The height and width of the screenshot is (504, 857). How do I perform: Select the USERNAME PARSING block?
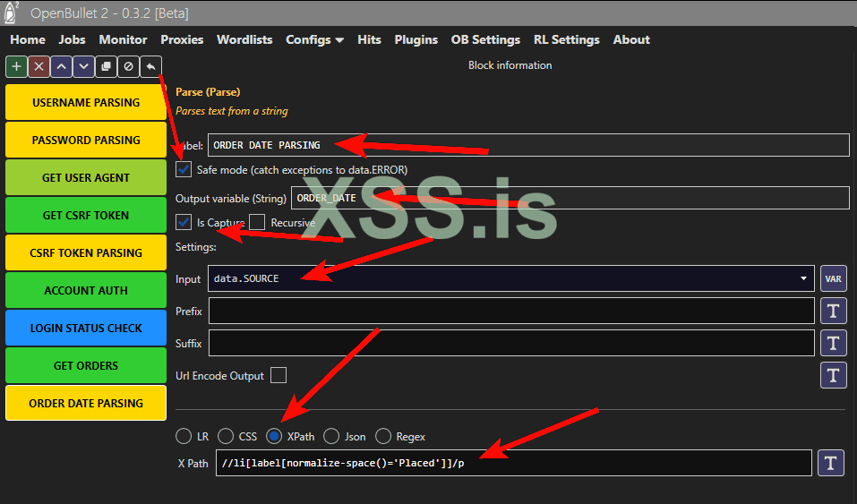(86, 102)
